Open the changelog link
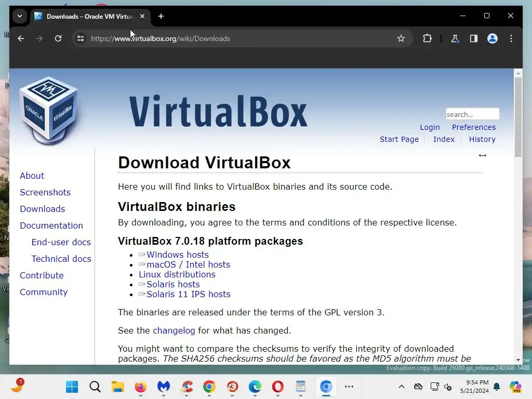Image resolution: width=532 pixels, height=399 pixels. (174, 331)
